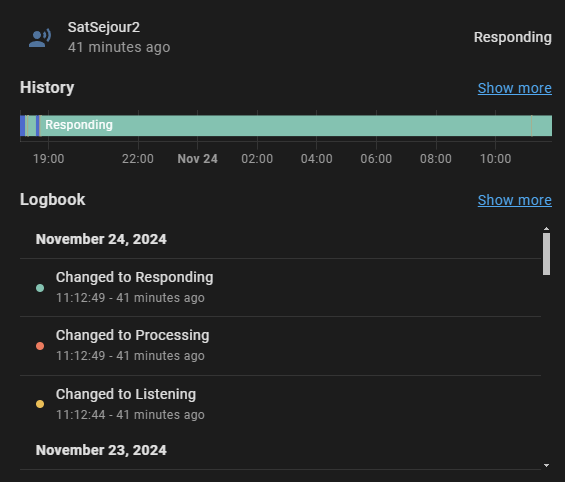Screen dimensions: 565x482
Task: Click the logbook scrollbar down arrow
Action: coord(546,465)
